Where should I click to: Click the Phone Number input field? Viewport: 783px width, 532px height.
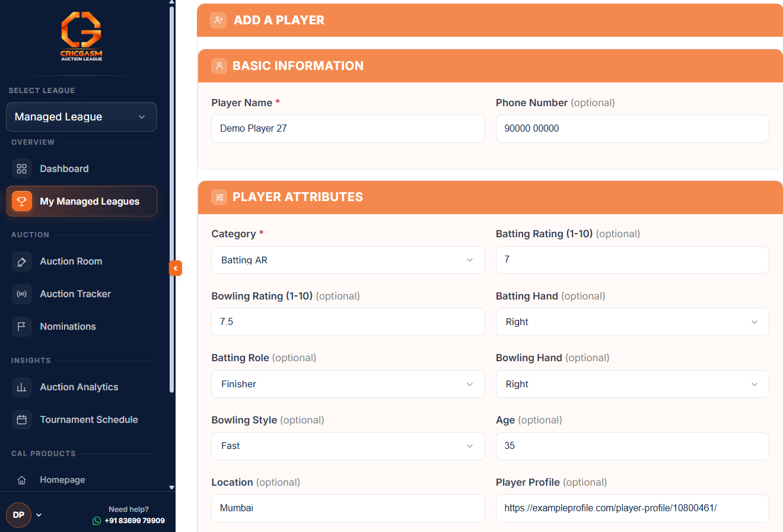coord(632,129)
